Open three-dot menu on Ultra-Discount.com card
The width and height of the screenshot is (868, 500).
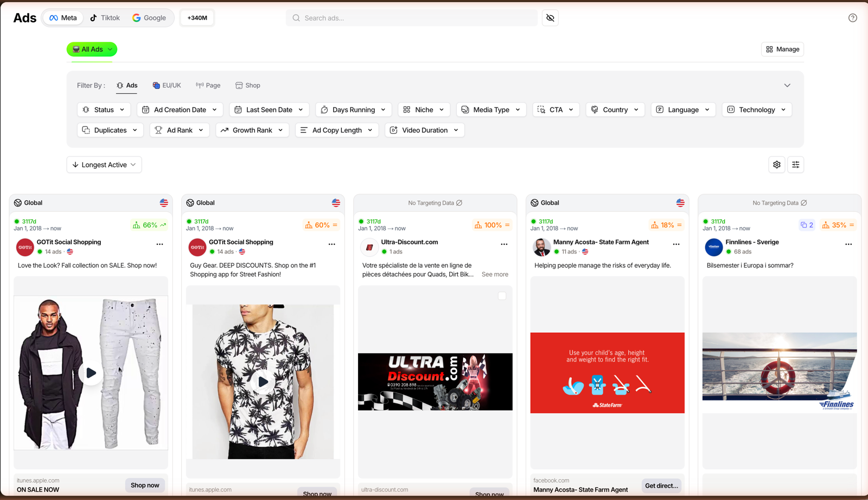[x=504, y=244]
